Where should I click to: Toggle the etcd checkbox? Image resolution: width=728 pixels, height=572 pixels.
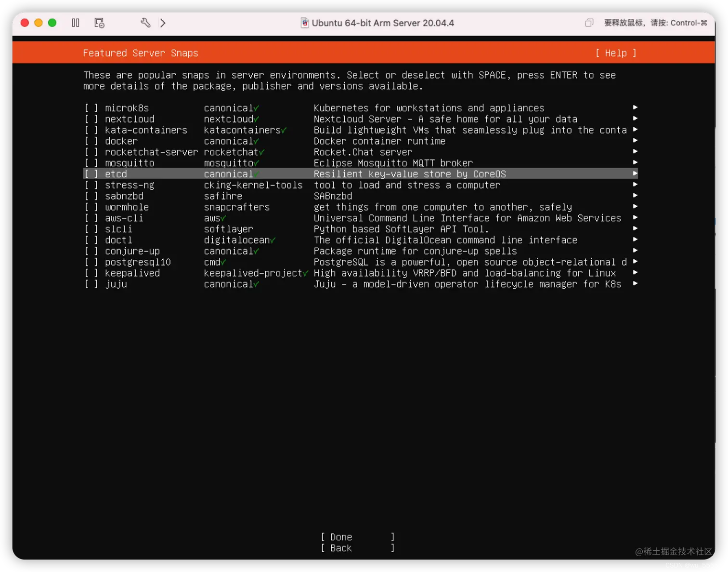91,174
